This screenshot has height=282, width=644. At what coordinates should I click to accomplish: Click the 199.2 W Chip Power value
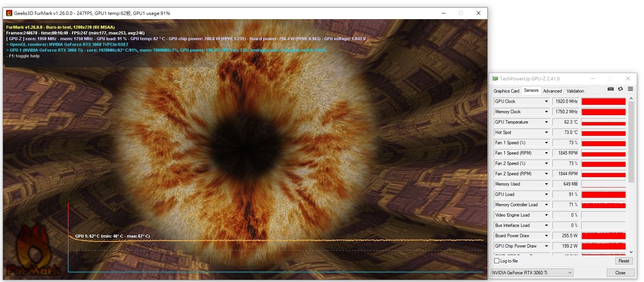566,246
